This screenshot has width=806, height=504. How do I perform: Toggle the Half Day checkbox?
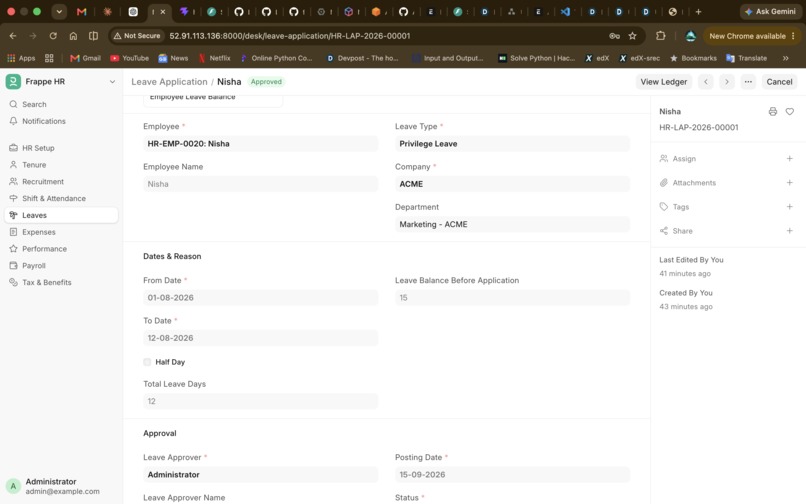click(148, 362)
